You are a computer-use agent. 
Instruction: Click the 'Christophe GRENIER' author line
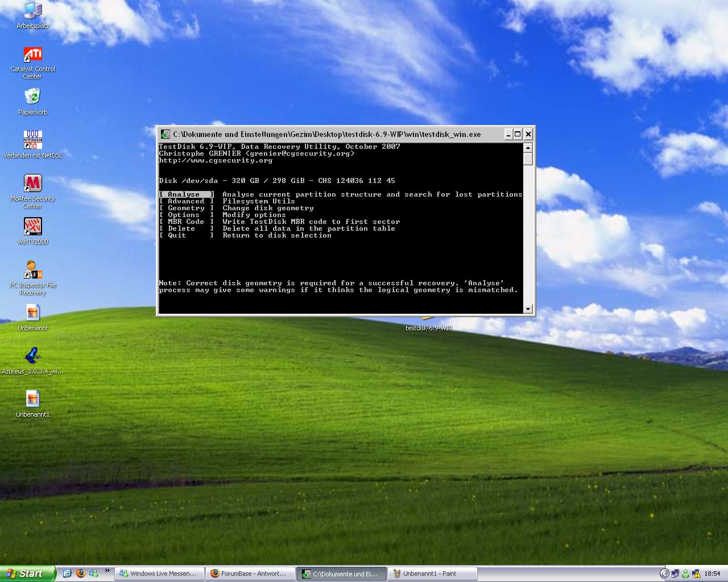point(257,153)
